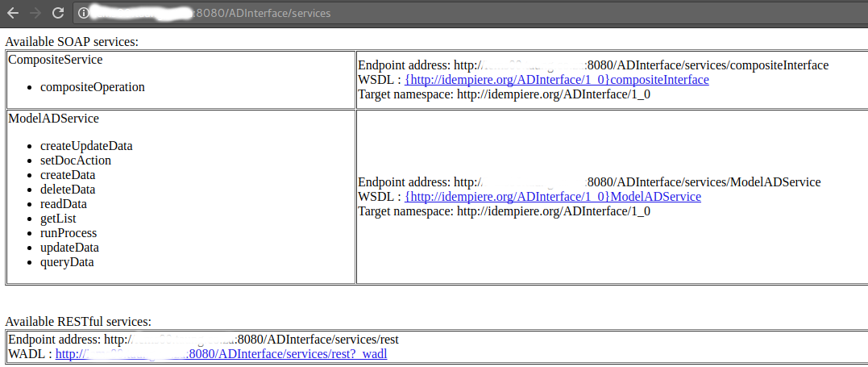
Task: Click the deleteData operation
Action: pos(68,190)
